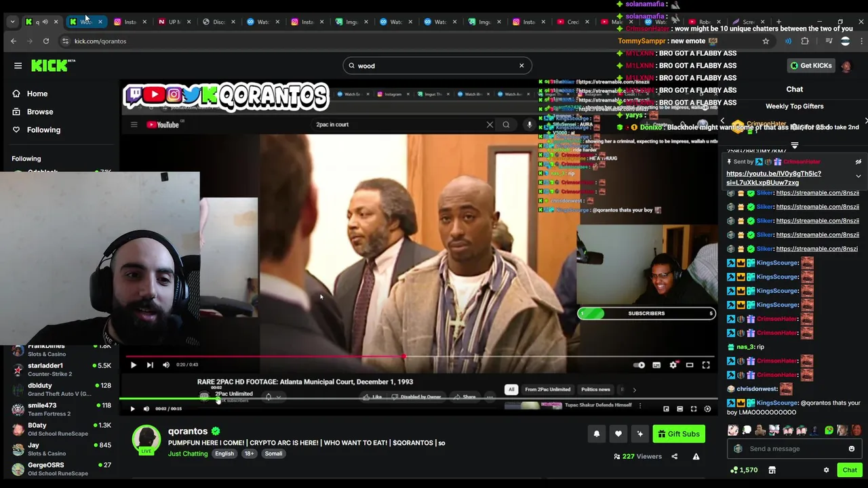Share the stream with the share icon
Image resolution: width=868 pixels, height=488 pixels.
[x=674, y=457]
